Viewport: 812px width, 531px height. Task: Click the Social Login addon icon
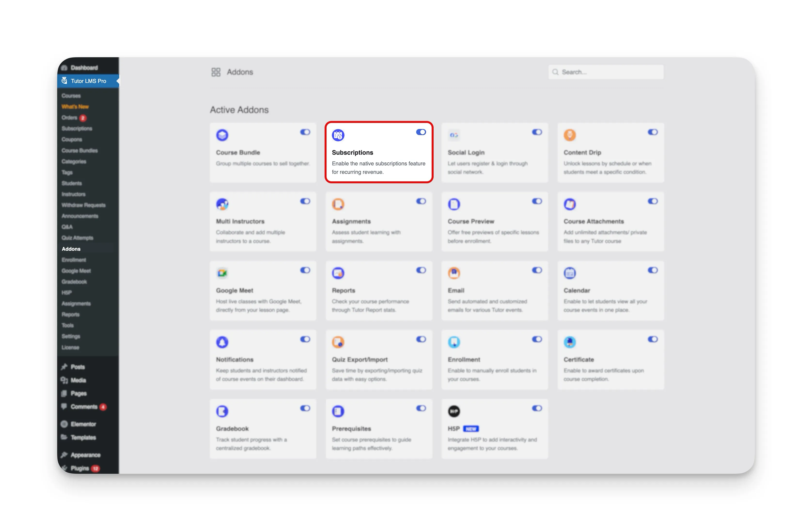pyautogui.click(x=454, y=135)
